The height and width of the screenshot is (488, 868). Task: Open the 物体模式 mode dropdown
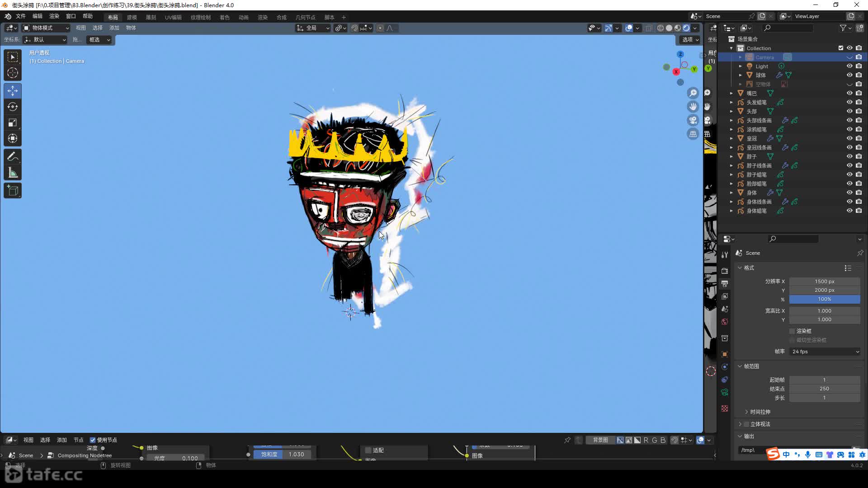coord(46,28)
